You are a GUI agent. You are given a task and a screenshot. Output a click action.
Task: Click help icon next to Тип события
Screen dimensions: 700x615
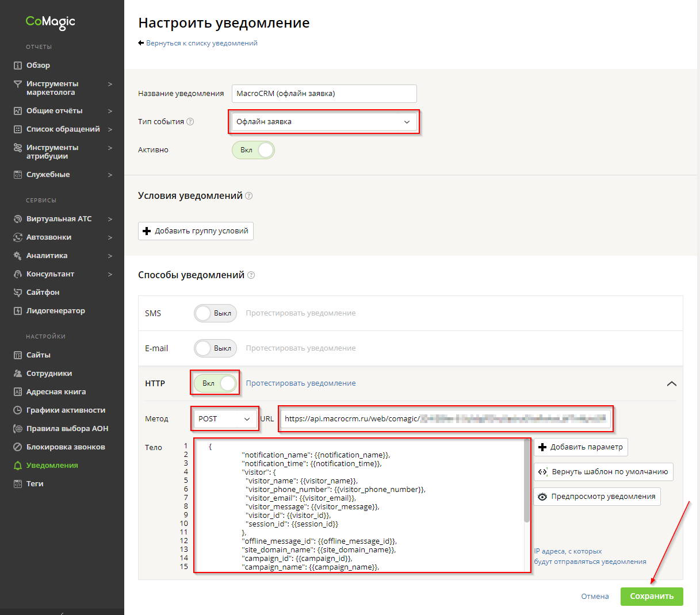coord(190,122)
